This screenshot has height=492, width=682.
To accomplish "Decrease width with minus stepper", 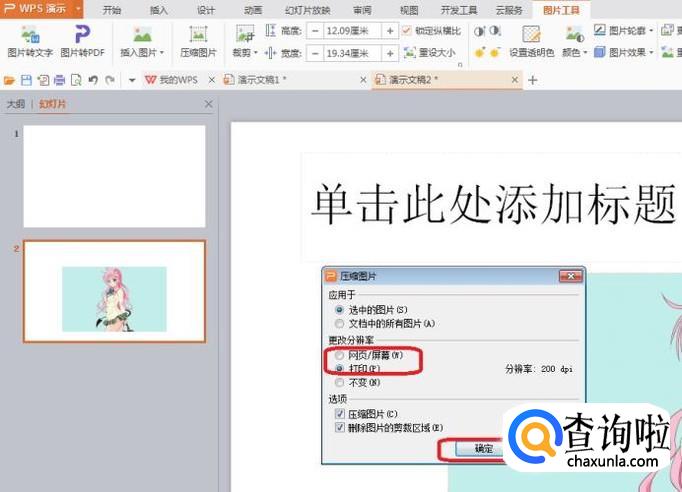I will (315, 54).
